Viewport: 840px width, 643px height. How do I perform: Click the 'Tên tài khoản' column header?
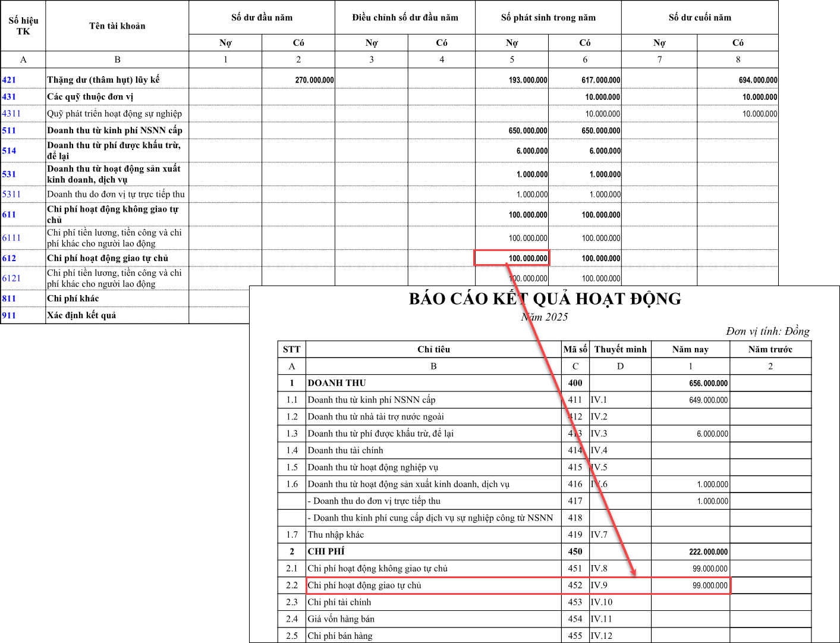click(117, 26)
